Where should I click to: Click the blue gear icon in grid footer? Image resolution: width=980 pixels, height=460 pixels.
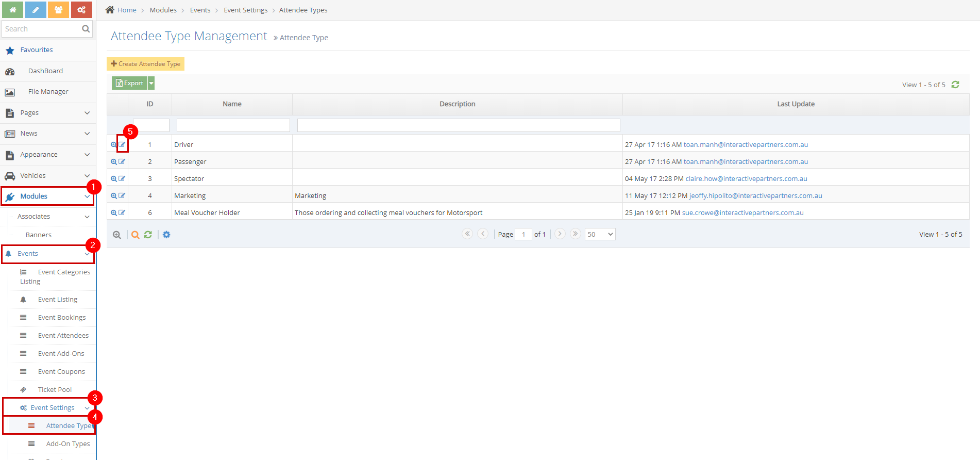[x=166, y=235]
